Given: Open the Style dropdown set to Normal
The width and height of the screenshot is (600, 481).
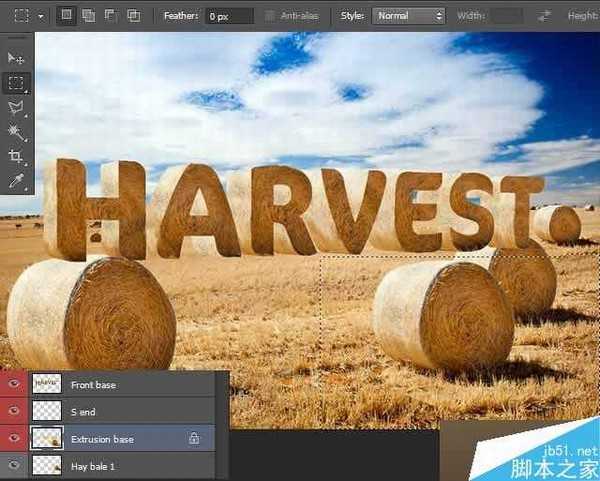Looking at the screenshot, I should click(408, 16).
